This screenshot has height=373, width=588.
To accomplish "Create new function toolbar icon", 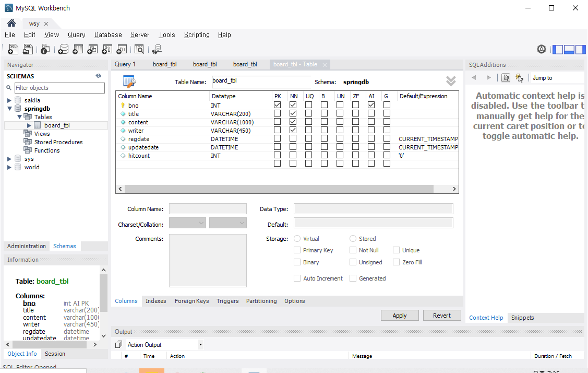I will point(122,49).
